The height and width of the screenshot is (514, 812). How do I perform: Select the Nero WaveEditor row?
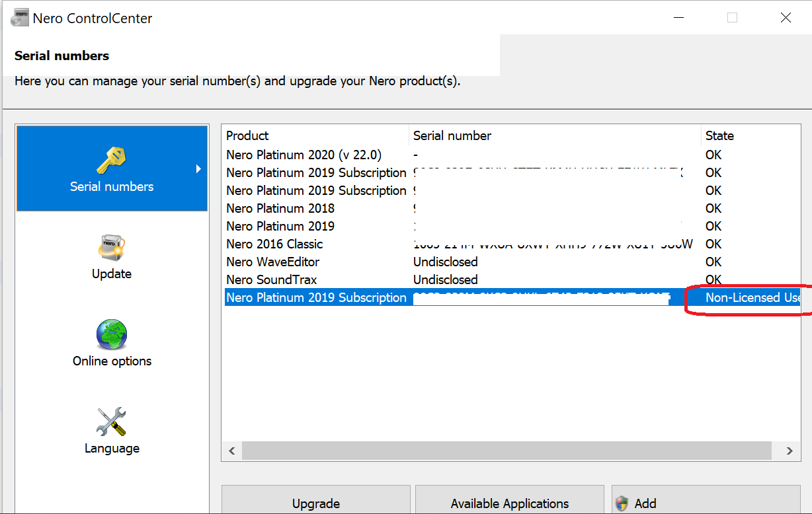(511, 262)
